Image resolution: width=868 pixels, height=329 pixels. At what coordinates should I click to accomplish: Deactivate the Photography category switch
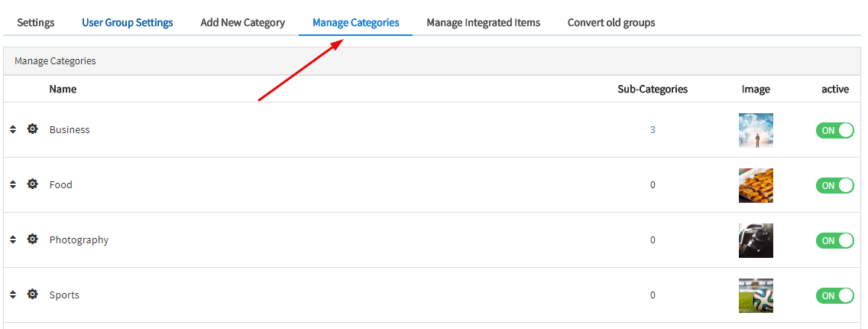[x=834, y=240]
